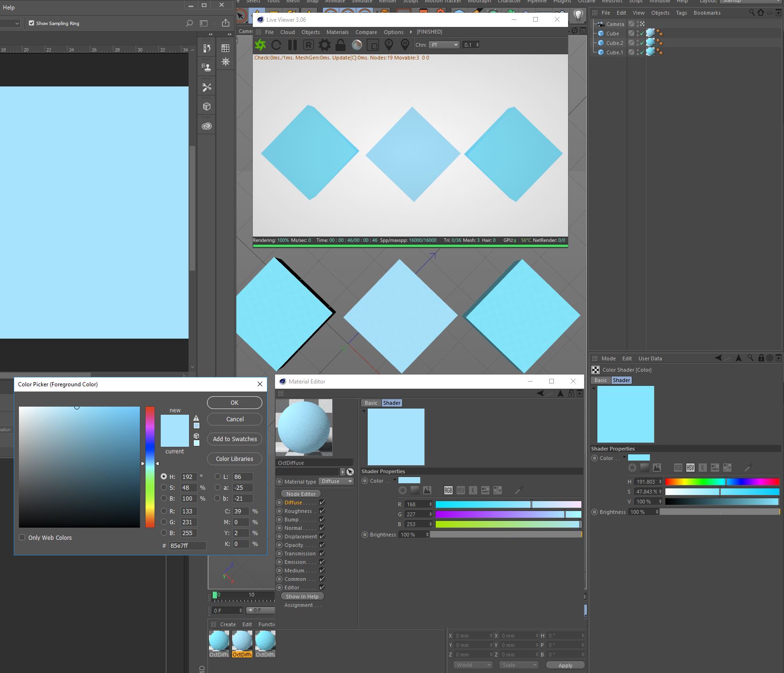The width and height of the screenshot is (784, 673).
Task: Open the color wheel mode in Material Editor
Action: pyautogui.click(x=403, y=490)
